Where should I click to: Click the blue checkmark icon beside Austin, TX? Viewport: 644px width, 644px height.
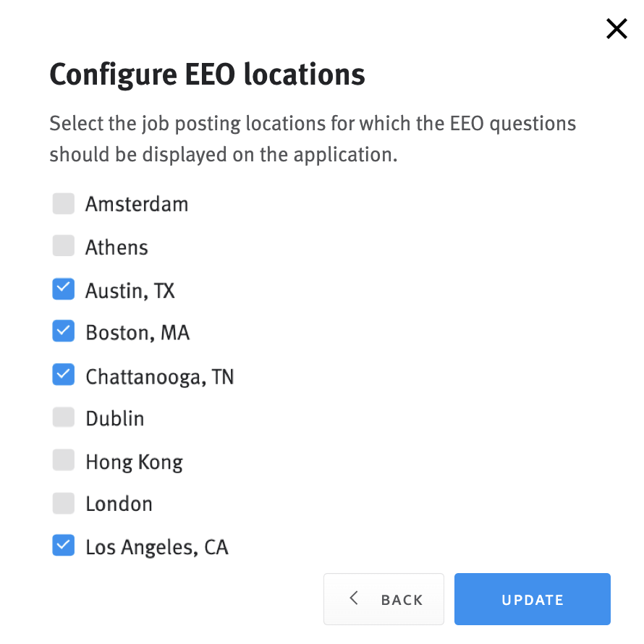pos(63,289)
